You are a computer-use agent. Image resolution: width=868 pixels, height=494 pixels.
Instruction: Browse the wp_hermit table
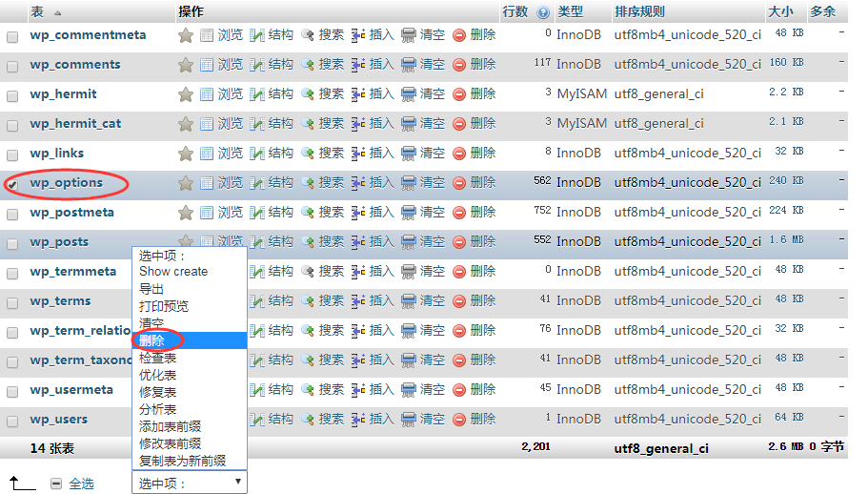pos(221,94)
